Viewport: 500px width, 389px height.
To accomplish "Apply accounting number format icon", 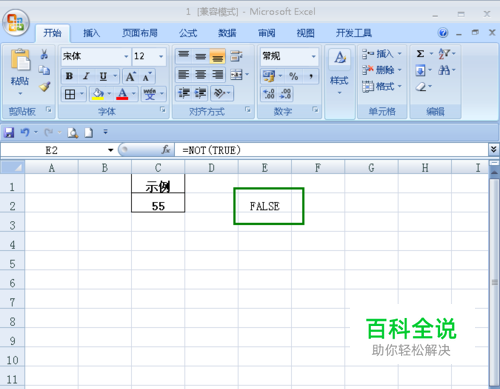I will pos(269,76).
